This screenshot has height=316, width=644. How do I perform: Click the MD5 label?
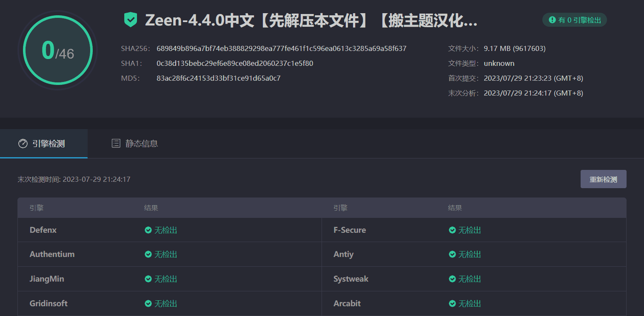tap(131, 78)
